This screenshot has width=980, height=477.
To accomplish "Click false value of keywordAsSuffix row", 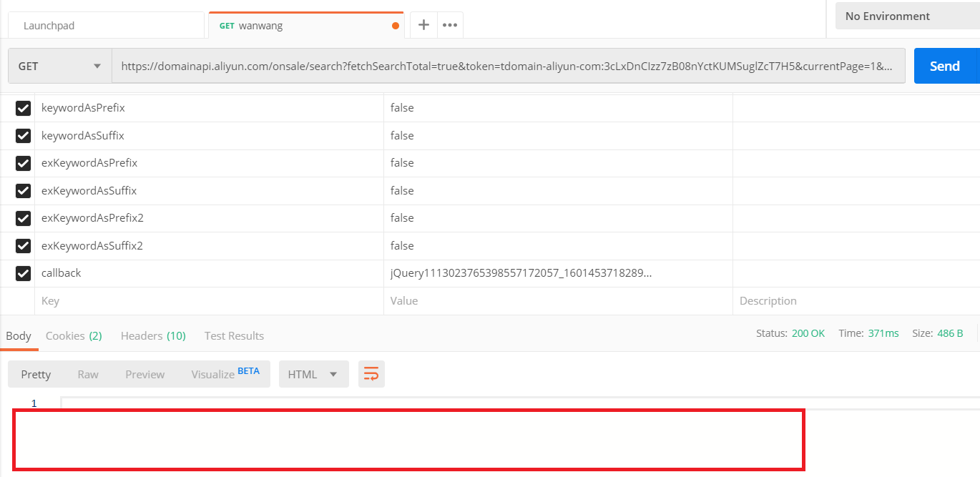I will (402, 136).
